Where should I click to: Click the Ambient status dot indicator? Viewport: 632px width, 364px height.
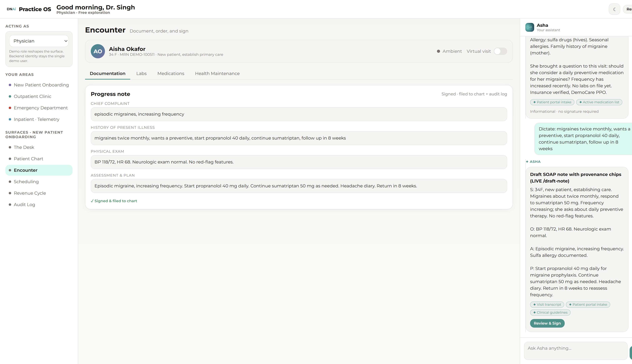[438, 51]
